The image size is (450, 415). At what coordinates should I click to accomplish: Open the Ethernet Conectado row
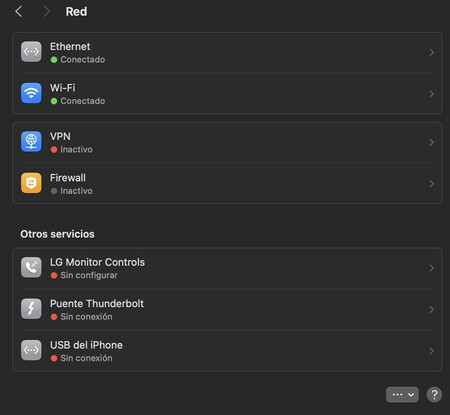[x=227, y=52]
